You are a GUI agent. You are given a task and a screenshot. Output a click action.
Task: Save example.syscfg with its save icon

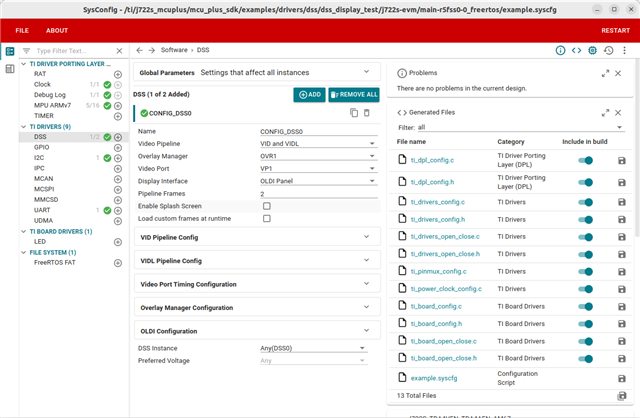622,378
